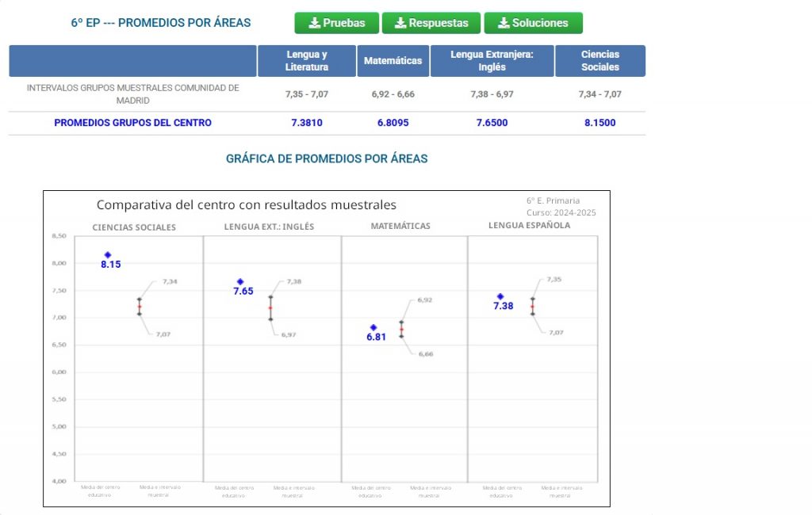The image size is (812, 515).
Task: Select the Promedios Grupos del Centro row label
Action: [x=132, y=123]
